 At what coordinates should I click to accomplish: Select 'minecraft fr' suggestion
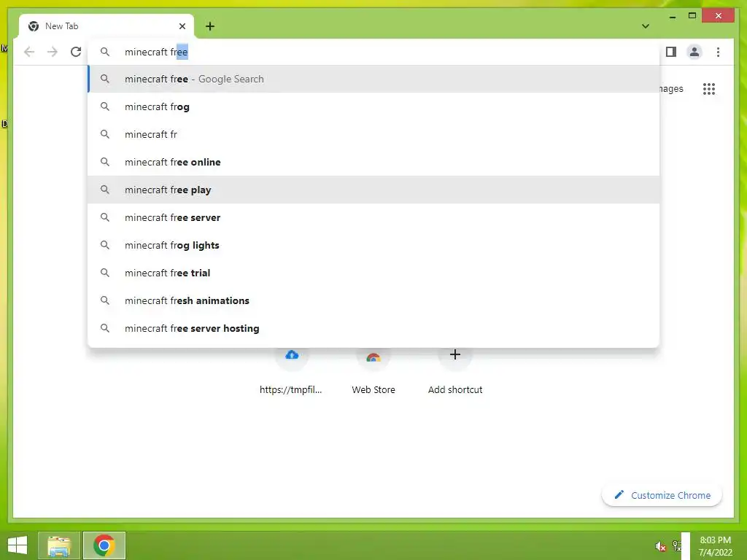374,134
